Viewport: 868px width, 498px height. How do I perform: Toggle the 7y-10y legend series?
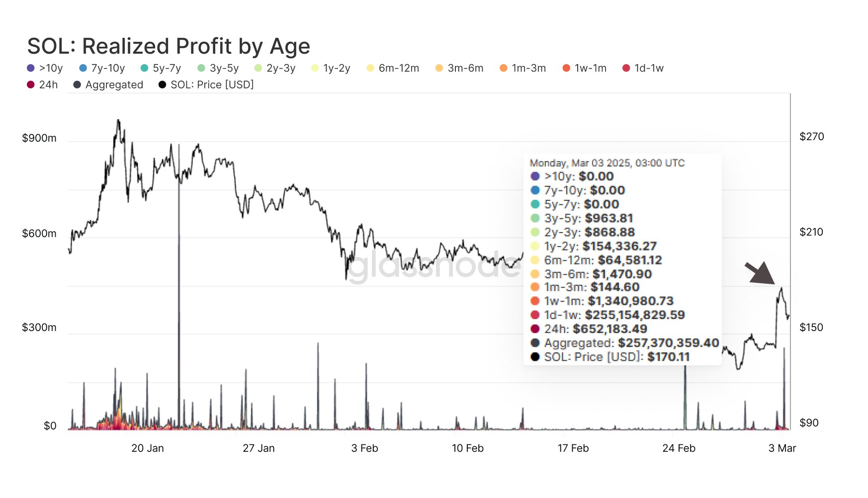point(102,68)
